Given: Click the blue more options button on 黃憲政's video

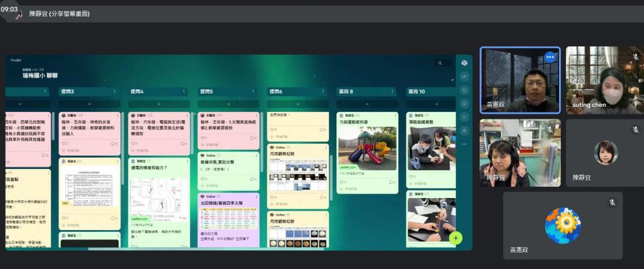Looking at the screenshot, I should pos(550,57).
